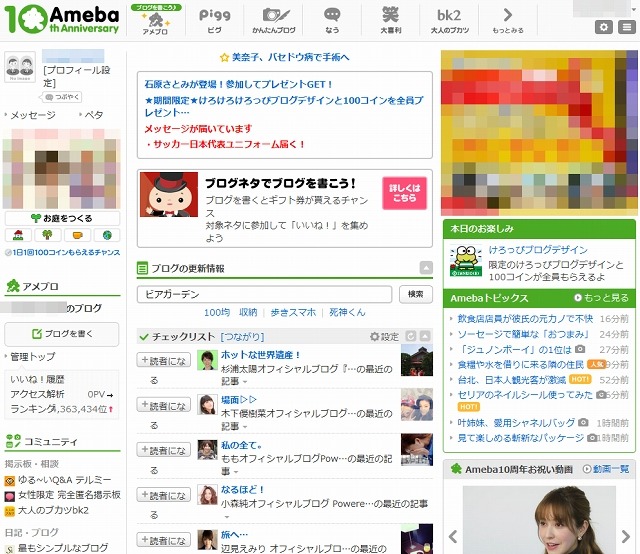This screenshot has height=554, width=640.
Task: Expand dropdown under 杉浦太陽 の最近の記事
Action: pos(245,382)
